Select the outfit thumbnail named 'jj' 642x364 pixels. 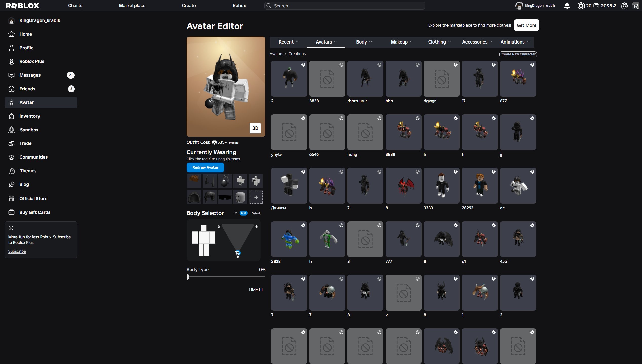click(x=518, y=132)
